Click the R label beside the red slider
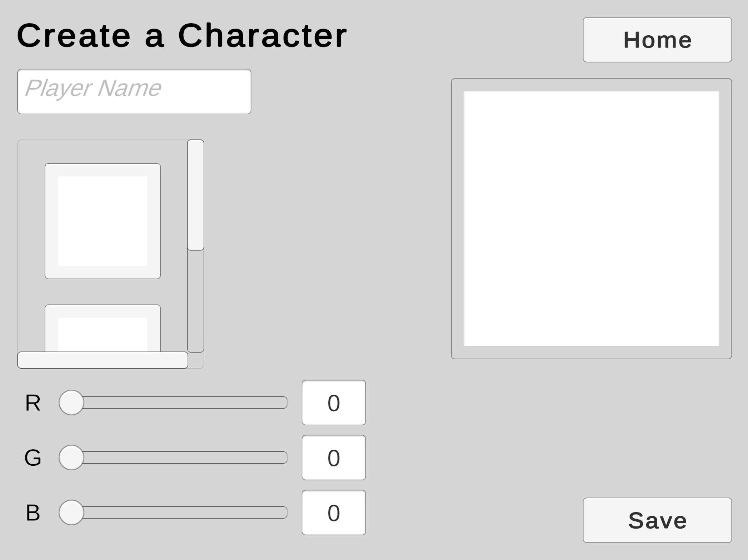Image resolution: width=748 pixels, height=560 pixels. point(33,403)
